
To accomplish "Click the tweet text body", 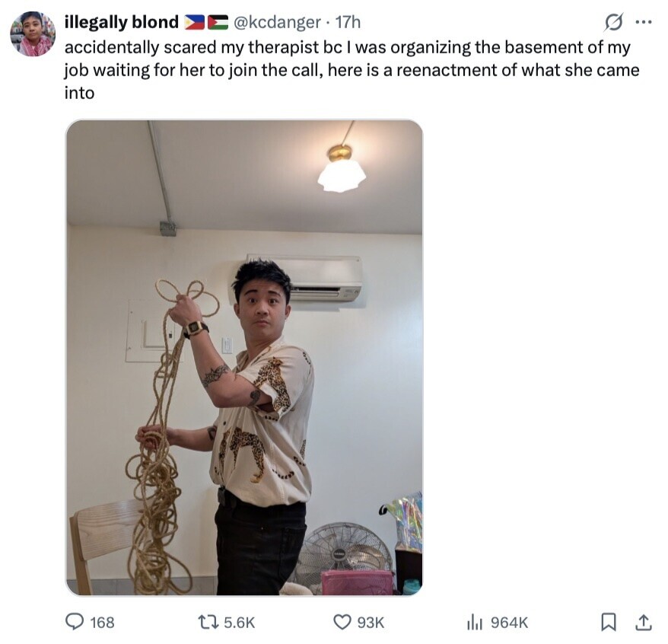I will coord(352,70).
